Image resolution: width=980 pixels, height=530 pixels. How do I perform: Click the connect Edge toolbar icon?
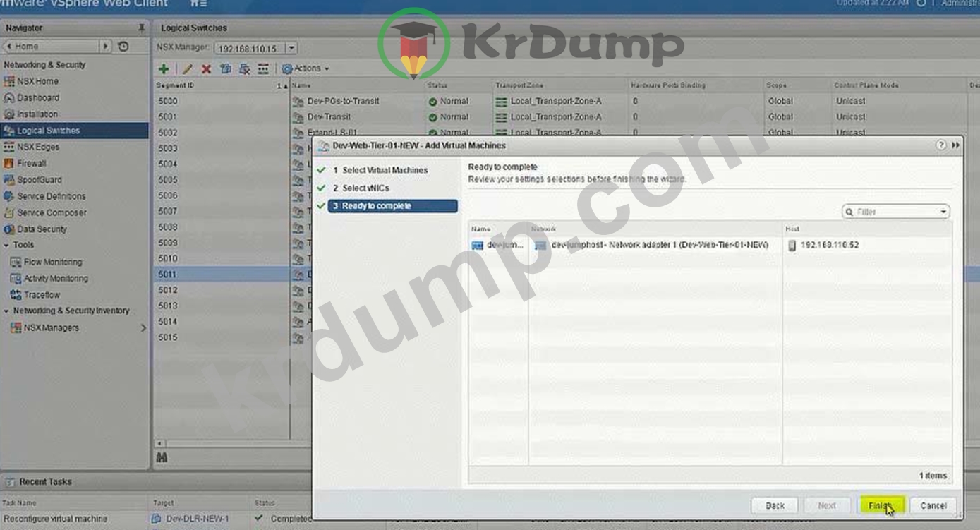pyautogui.click(x=263, y=68)
